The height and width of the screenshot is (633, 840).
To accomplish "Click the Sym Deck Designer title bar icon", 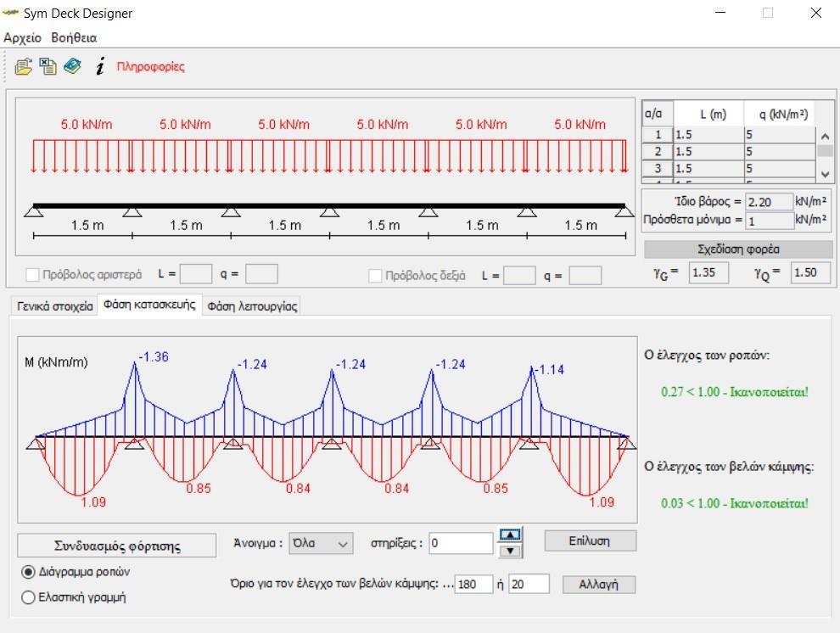I will point(11,13).
